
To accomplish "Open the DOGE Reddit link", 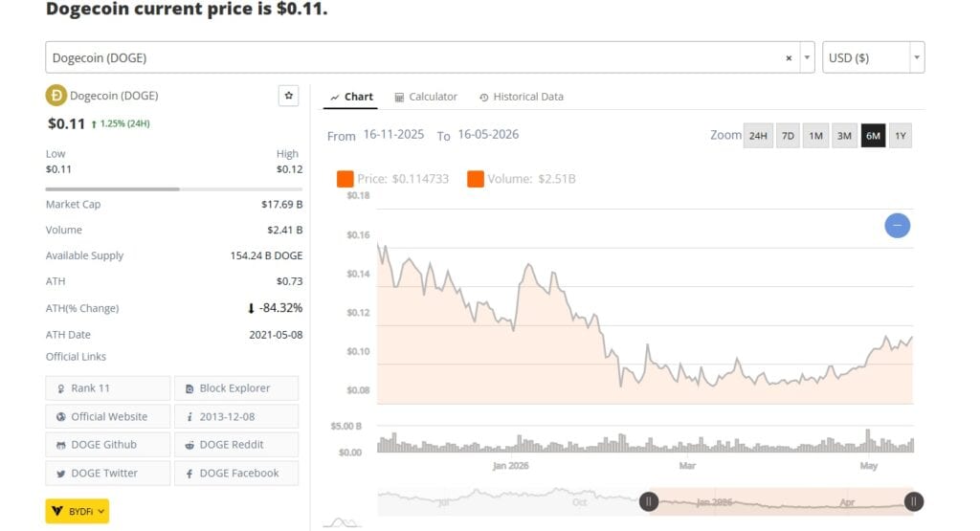I will (236, 445).
